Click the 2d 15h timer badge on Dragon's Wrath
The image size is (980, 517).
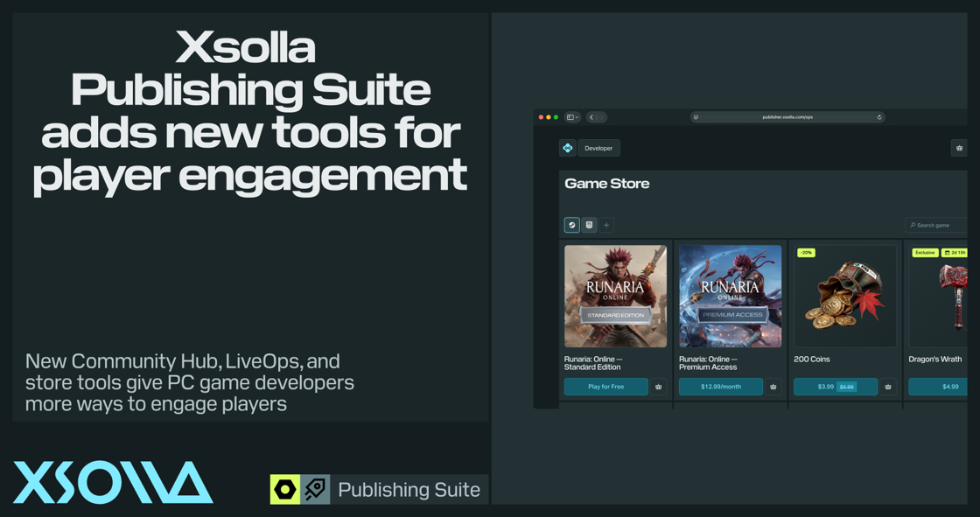point(955,253)
